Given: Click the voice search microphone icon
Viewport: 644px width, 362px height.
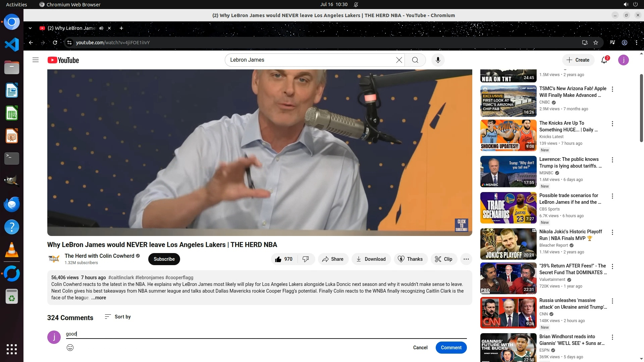Looking at the screenshot, I should pyautogui.click(x=438, y=60).
